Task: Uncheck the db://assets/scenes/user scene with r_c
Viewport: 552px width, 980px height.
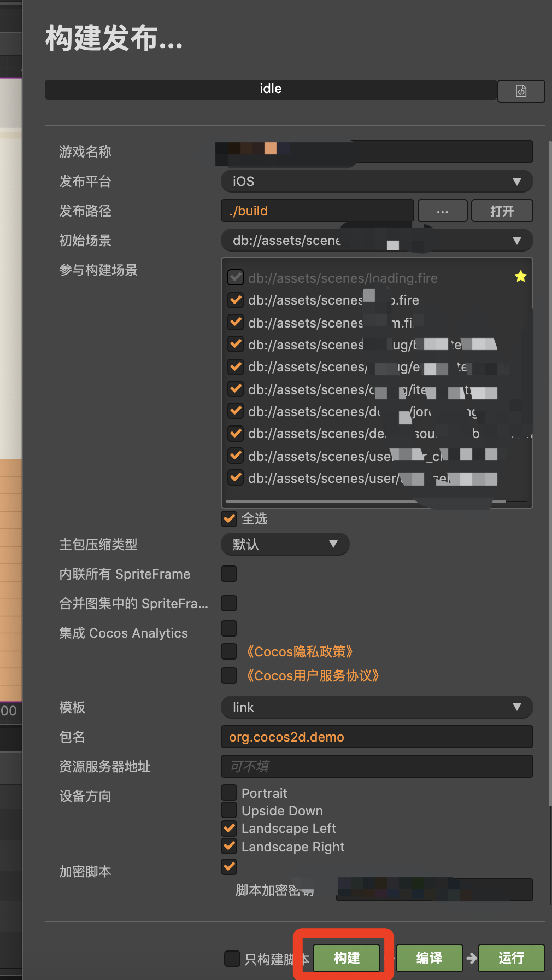Action: pyautogui.click(x=236, y=456)
